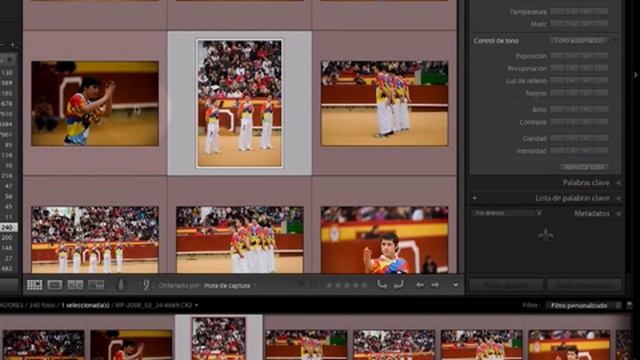Expand Metadatos panel
The image size is (640, 360).
coord(618,213)
